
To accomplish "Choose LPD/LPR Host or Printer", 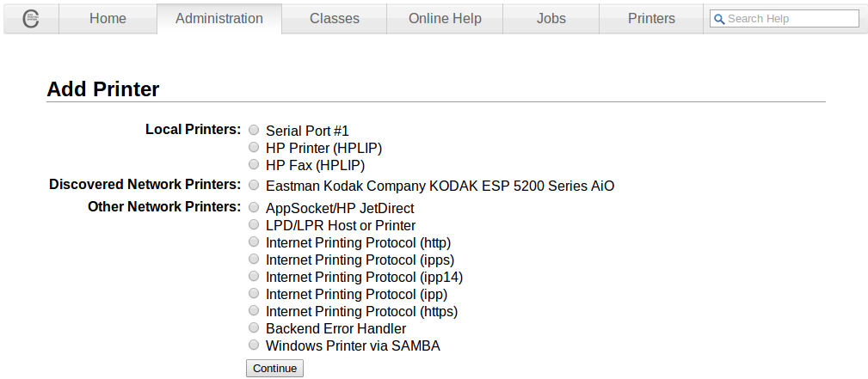I will click(254, 224).
